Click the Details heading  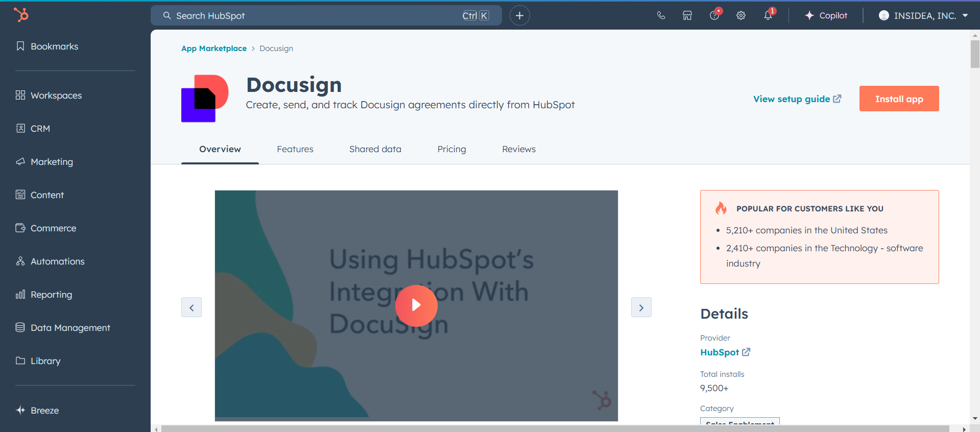[724, 314]
